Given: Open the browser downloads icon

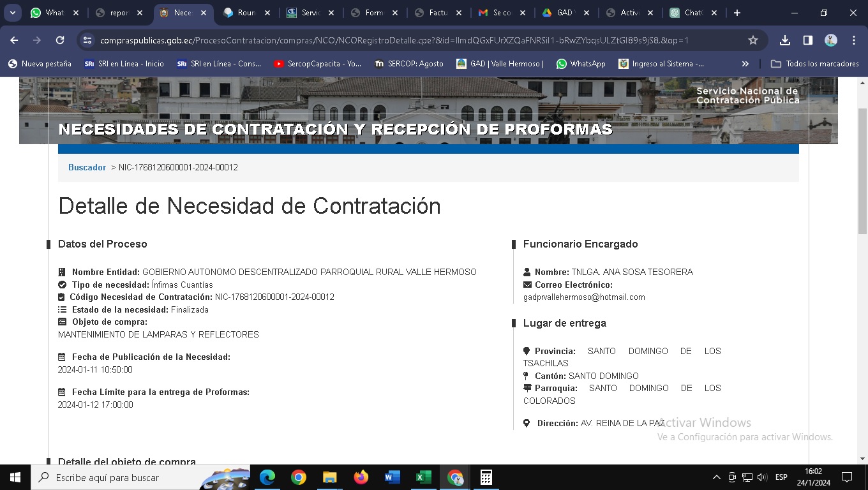Looking at the screenshot, I should point(785,40).
